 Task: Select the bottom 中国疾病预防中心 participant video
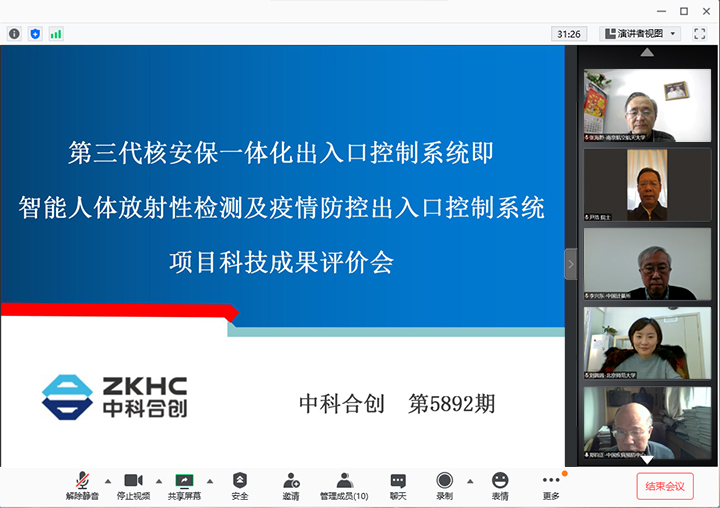click(x=647, y=423)
